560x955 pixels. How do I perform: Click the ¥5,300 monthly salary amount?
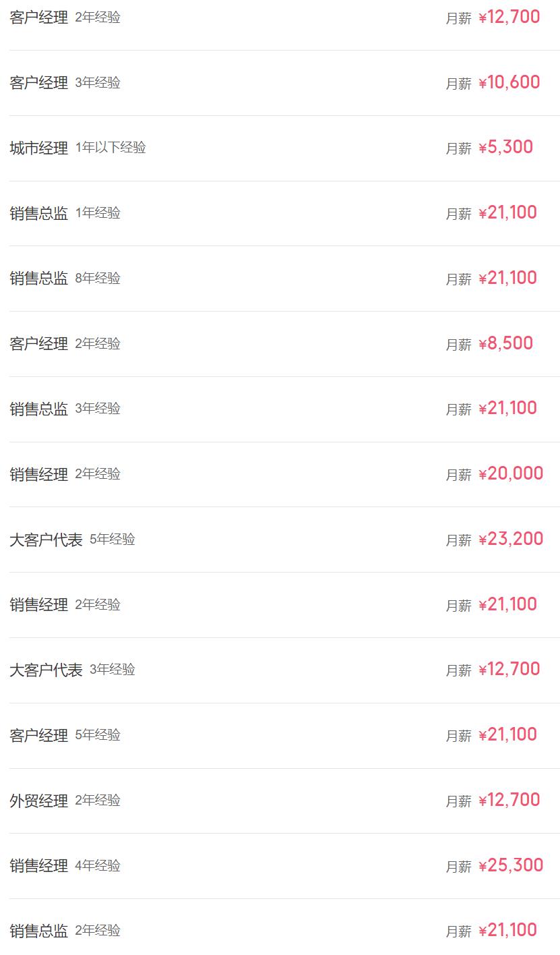point(505,148)
